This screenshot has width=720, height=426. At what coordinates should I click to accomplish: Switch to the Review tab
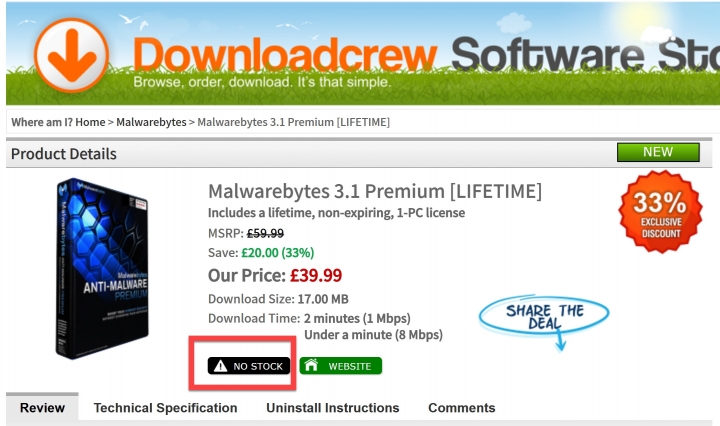click(x=42, y=408)
